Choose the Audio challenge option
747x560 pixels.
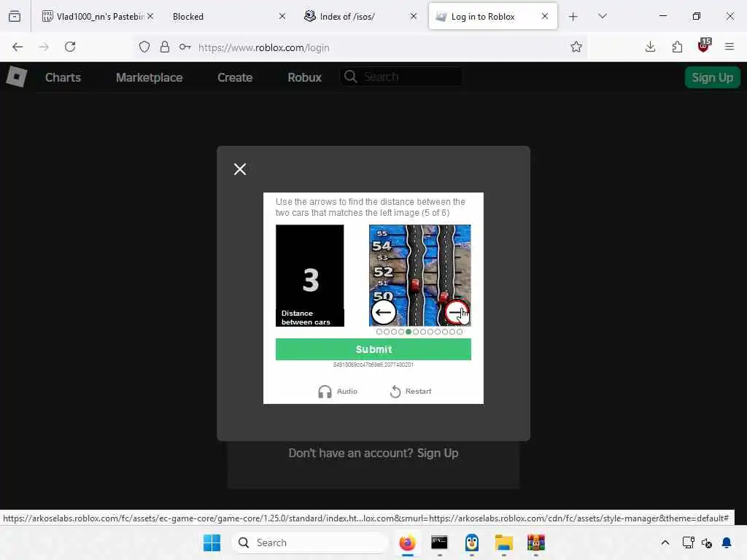pyautogui.click(x=337, y=391)
